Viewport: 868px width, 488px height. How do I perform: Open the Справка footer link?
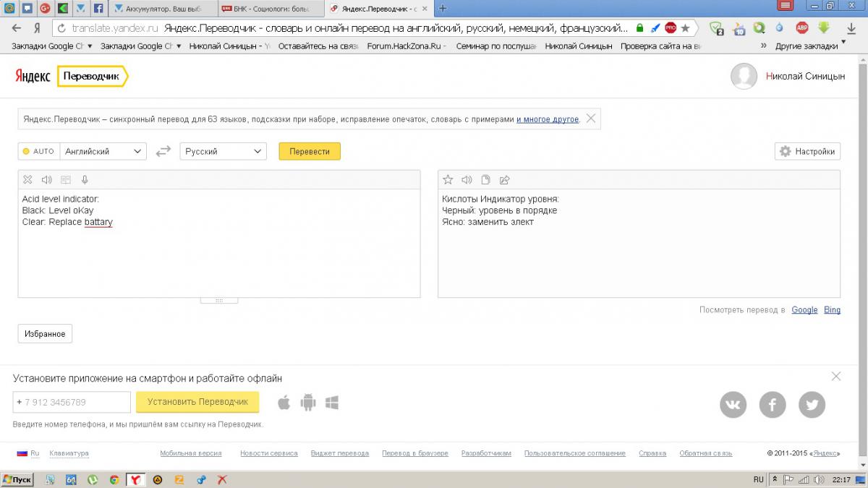tap(652, 453)
